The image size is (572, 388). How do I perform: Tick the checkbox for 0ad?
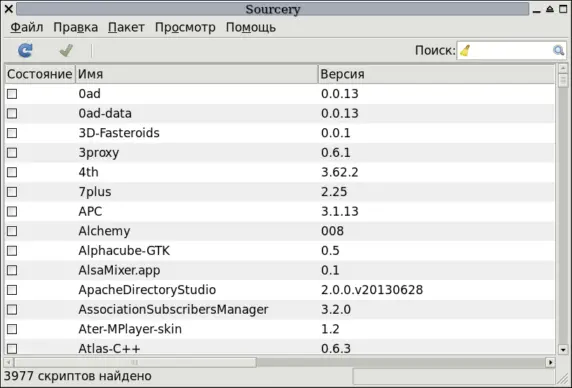tap(12, 94)
